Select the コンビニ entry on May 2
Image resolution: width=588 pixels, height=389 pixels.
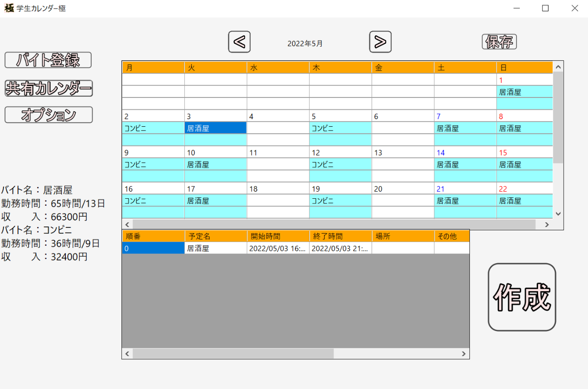pyautogui.click(x=153, y=128)
